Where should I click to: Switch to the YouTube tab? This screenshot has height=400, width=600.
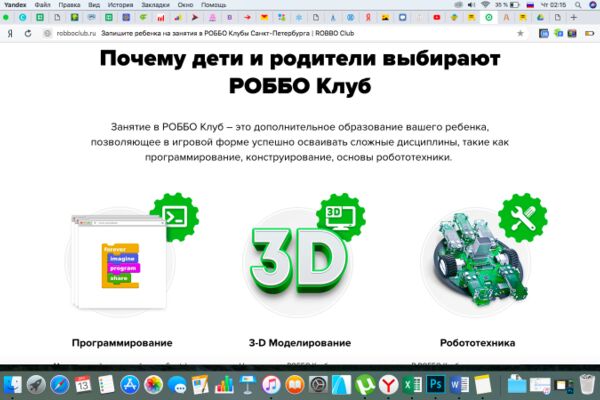[x=437, y=17]
